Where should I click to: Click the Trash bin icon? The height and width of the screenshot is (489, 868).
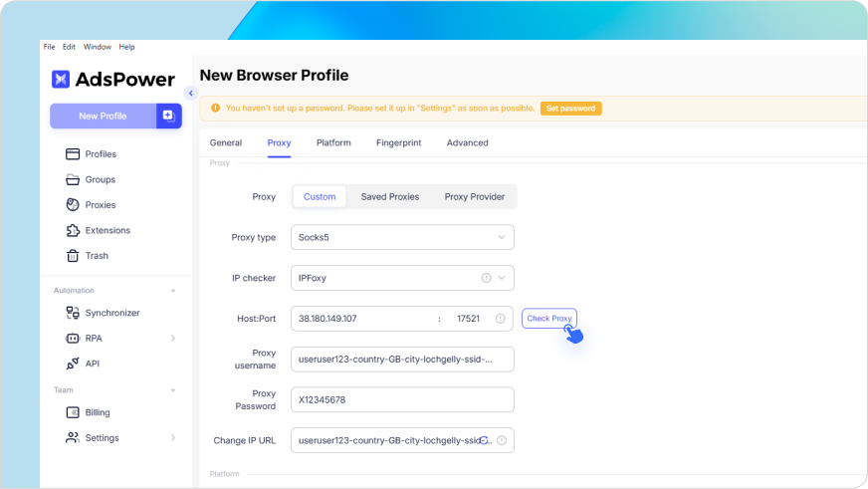[x=73, y=256]
